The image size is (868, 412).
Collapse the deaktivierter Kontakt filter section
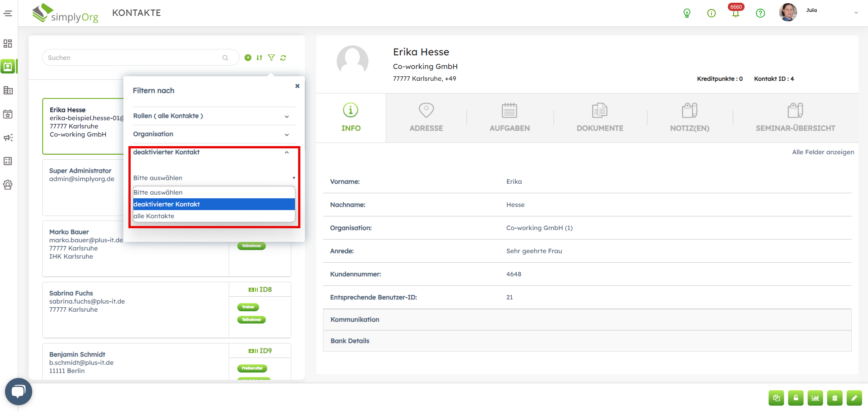[x=286, y=152]
